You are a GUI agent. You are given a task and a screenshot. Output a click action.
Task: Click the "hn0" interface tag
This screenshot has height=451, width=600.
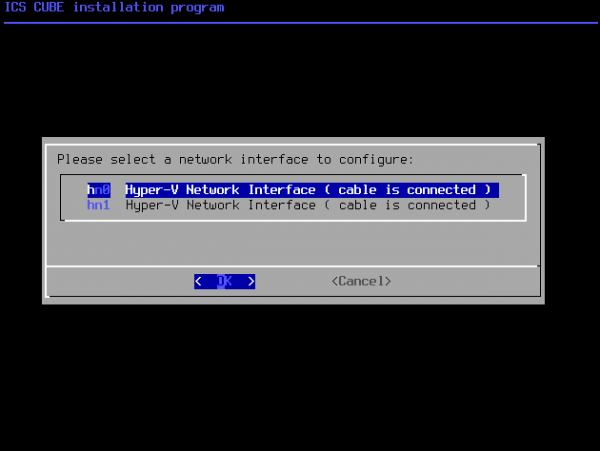click(x=98, y=190)
